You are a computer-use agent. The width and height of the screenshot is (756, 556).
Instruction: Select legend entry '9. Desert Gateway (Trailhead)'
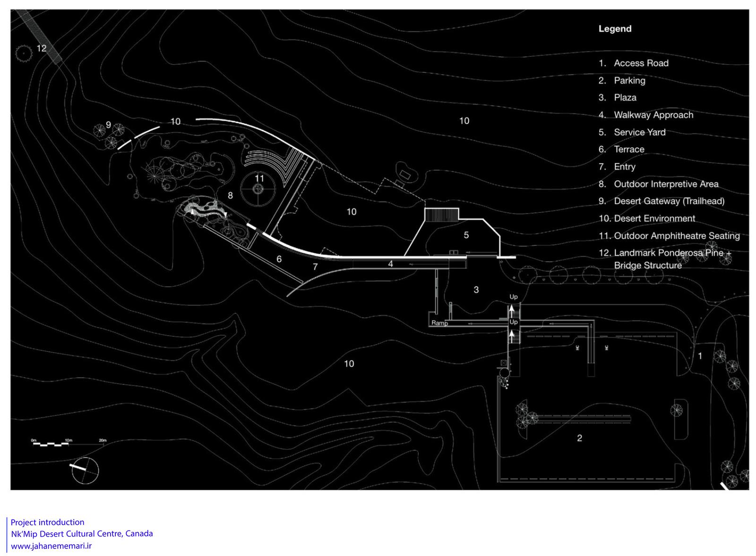coord(661,201)
